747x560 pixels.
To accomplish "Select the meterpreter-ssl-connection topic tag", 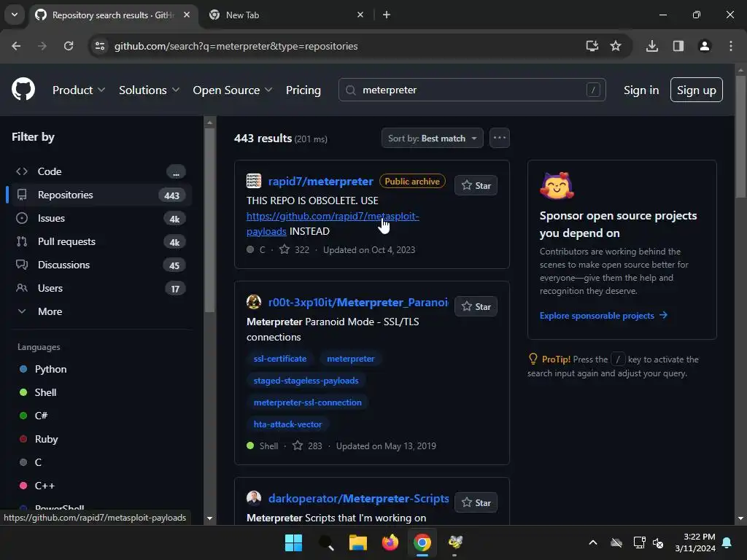I will pyautogui.click(x=307, y=402).
